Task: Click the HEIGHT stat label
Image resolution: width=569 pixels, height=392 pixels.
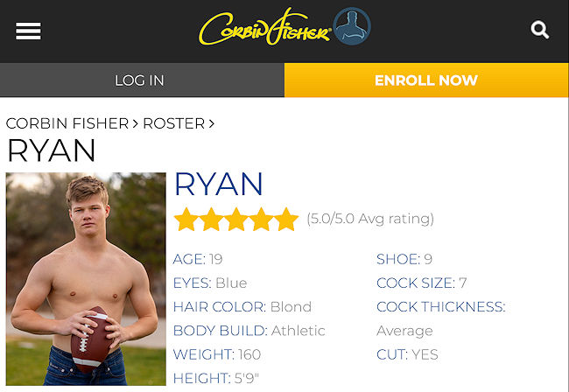Action: (201, 378)
